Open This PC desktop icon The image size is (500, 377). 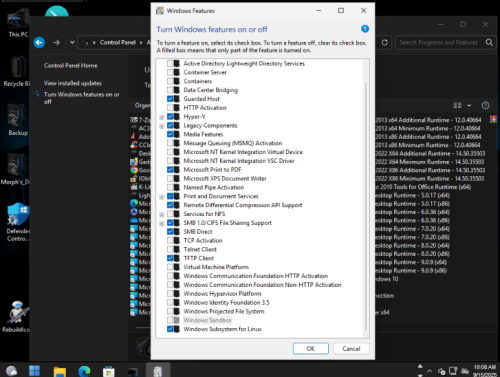tap(18, 23)
